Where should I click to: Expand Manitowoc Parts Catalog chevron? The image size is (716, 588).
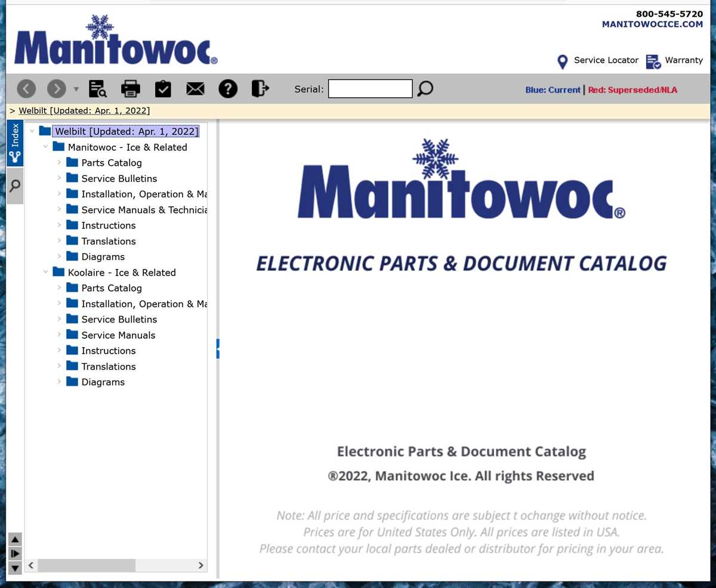59,162
